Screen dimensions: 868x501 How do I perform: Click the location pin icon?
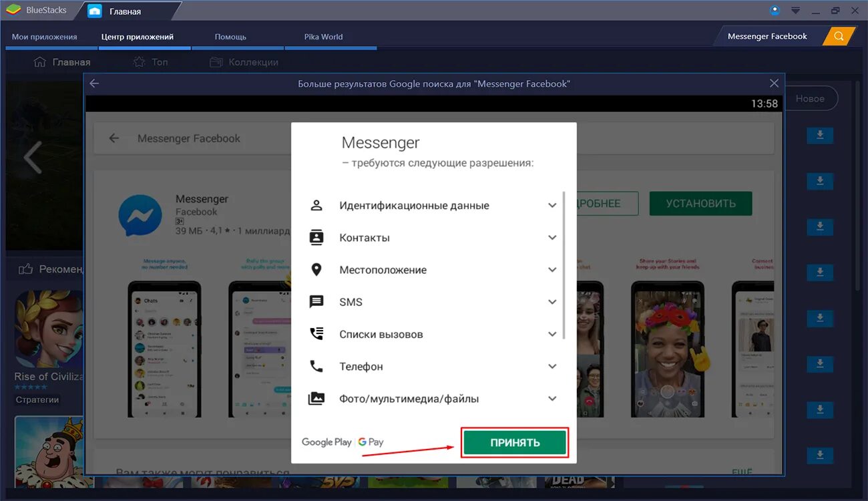pos(316,270)
